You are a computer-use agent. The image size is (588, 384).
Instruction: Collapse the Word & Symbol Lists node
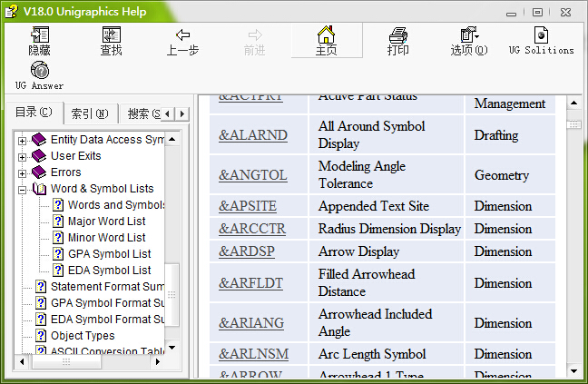22,190
